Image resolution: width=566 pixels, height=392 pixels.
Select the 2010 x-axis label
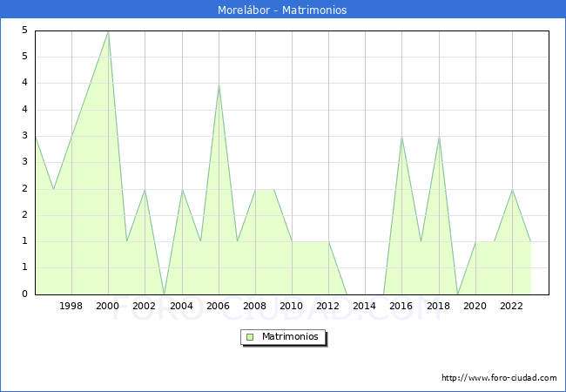292,306
